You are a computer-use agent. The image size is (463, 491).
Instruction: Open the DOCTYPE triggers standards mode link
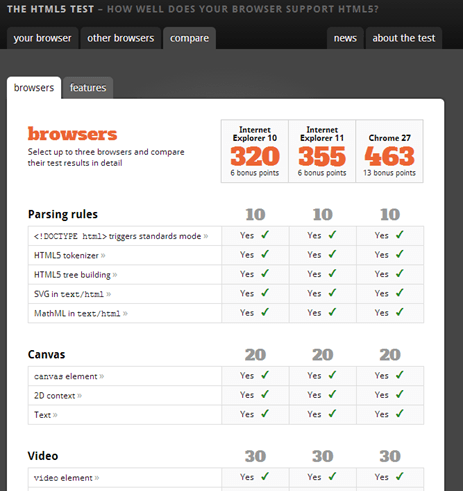pos(121,236)
